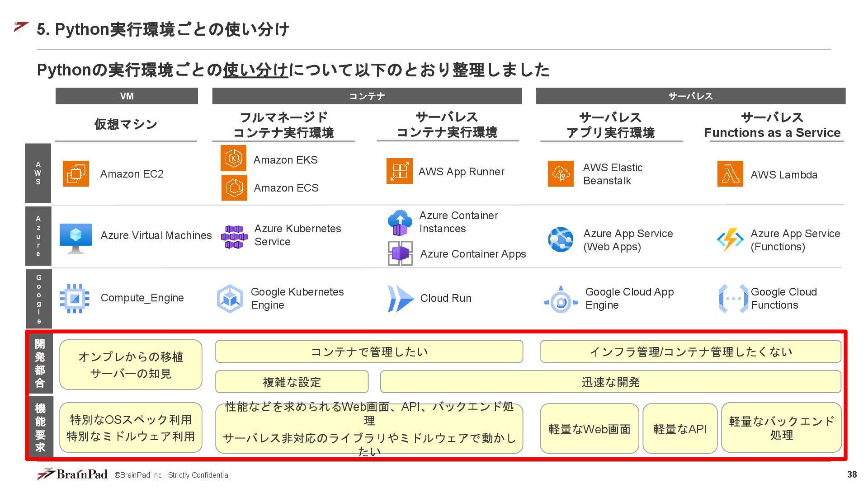Click the AWS App Runner icon
The width and height of the screenshot is (868, 488).
(x=400, y=171)
